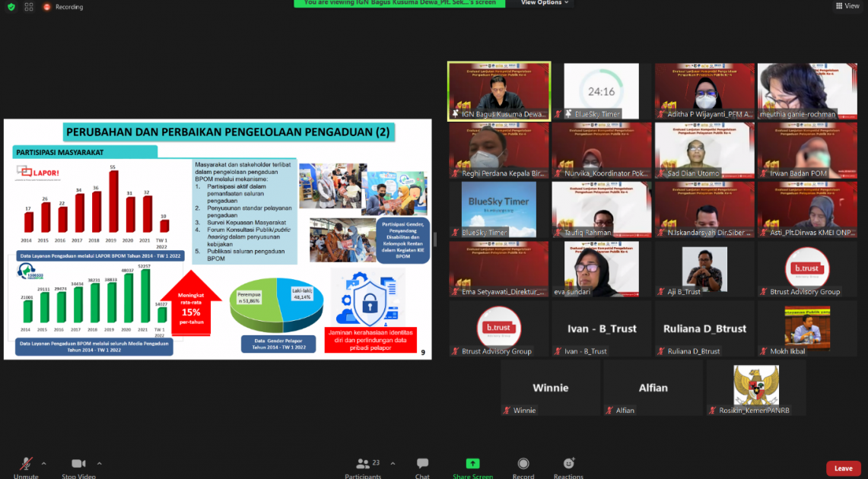868x479 pixels.
Task: Open audio options caret next to Unmute
Action: tap(43, 463)
